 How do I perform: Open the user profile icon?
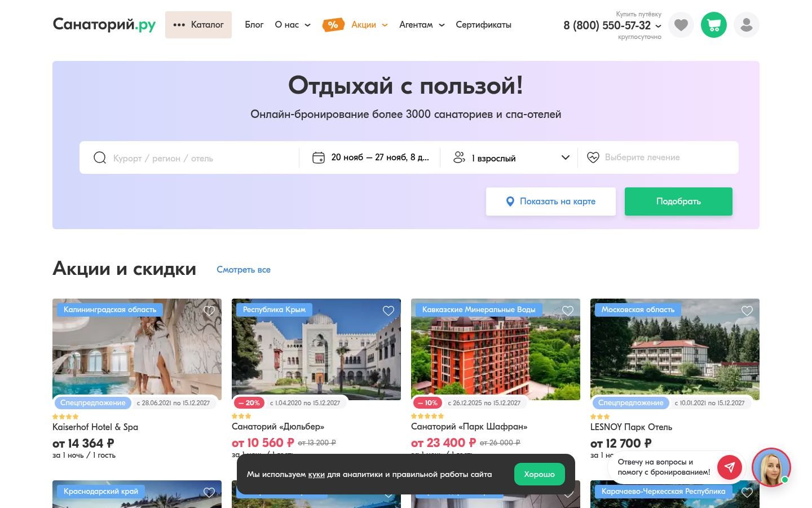coord(747,25)
